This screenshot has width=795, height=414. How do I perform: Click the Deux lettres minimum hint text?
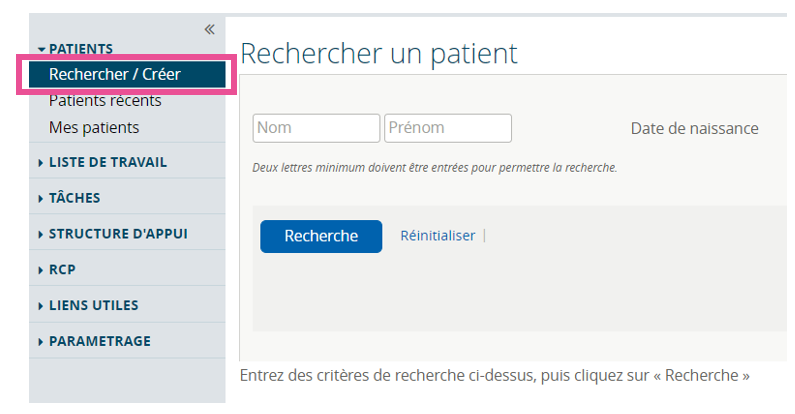(x=434, y=167)
